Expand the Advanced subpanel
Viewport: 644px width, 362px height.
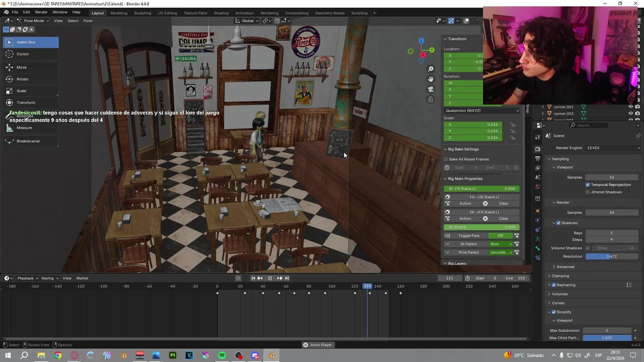pos(565,267)
